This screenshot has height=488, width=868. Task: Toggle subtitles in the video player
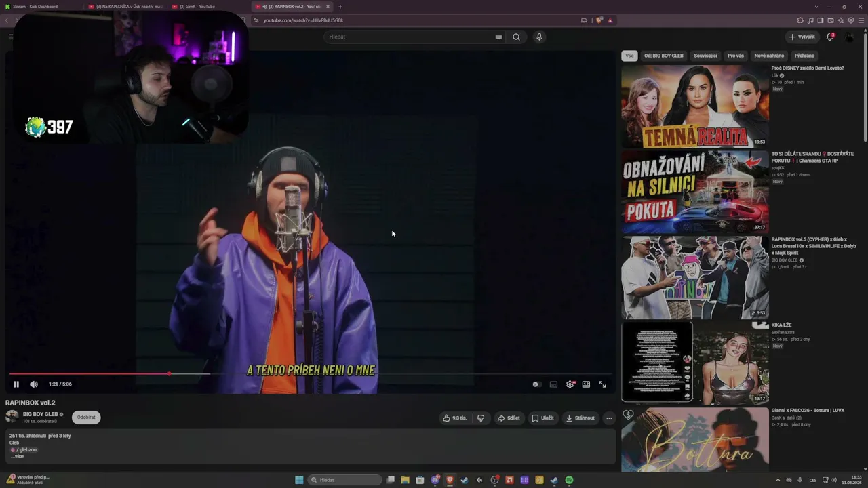tap(553, 384)
